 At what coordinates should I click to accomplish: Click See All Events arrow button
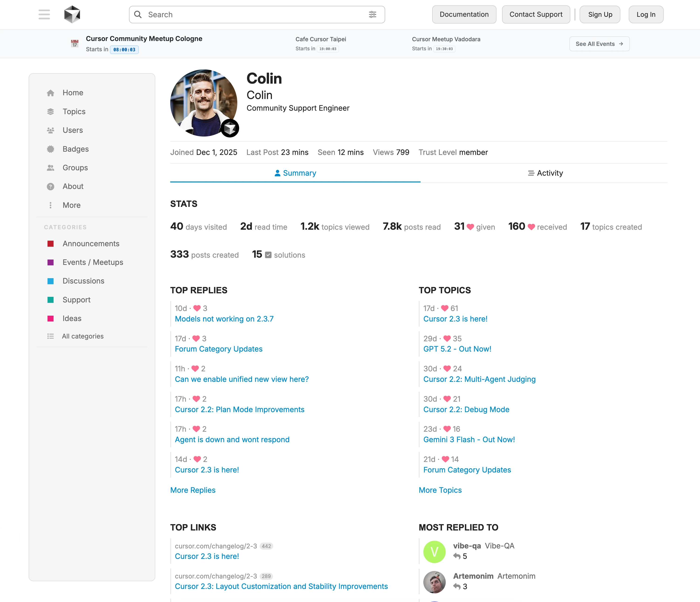599,44
